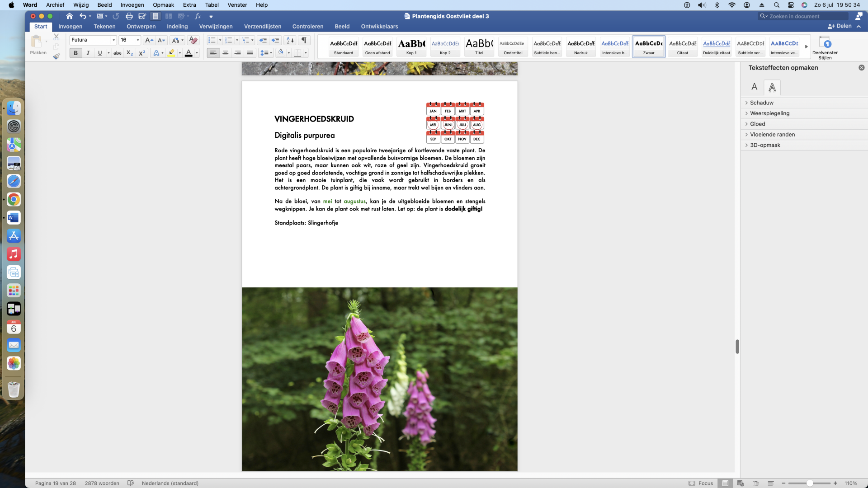Screen dimensions: 868x488
Task: Toggle italic formatting button
Action: point(88,53)
